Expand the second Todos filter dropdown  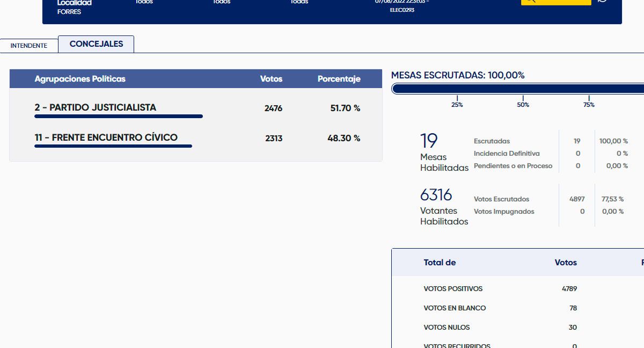pos(222,2)
